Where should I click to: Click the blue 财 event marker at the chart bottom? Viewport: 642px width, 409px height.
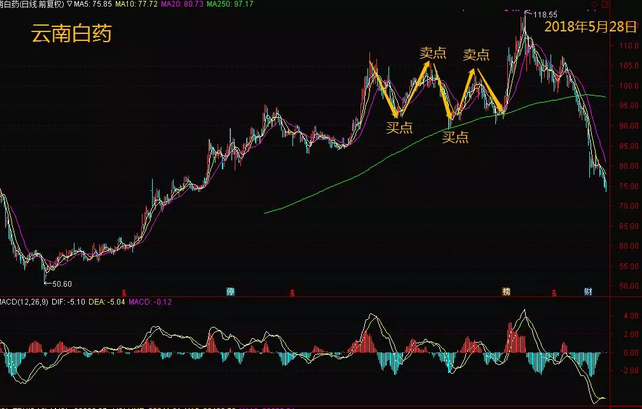click(587, 291)
